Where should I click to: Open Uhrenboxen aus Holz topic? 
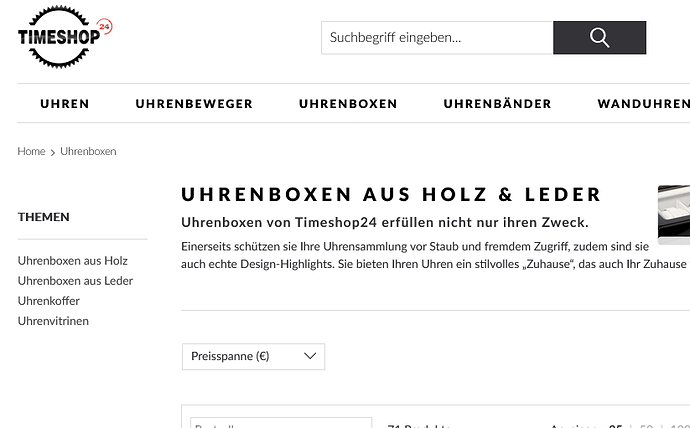click(x=73, y=261)
